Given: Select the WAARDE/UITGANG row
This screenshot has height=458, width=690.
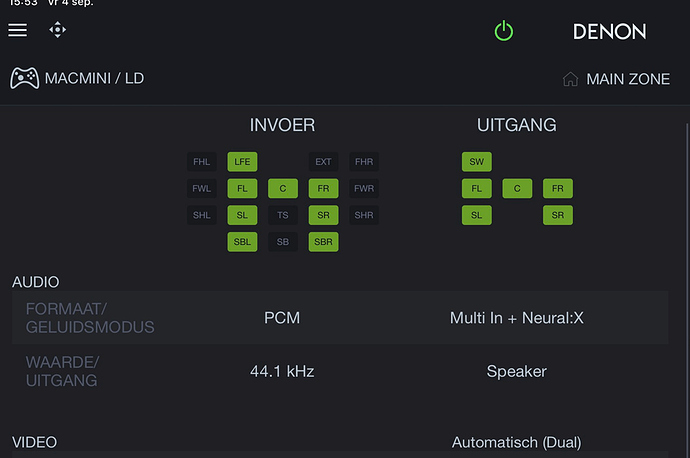Looking at the screenshot, I should [340, 371].
